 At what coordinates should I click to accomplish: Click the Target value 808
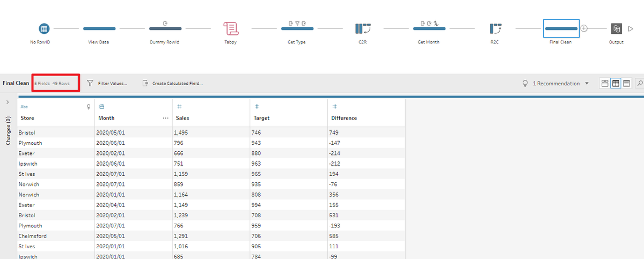tap(289, 195)
